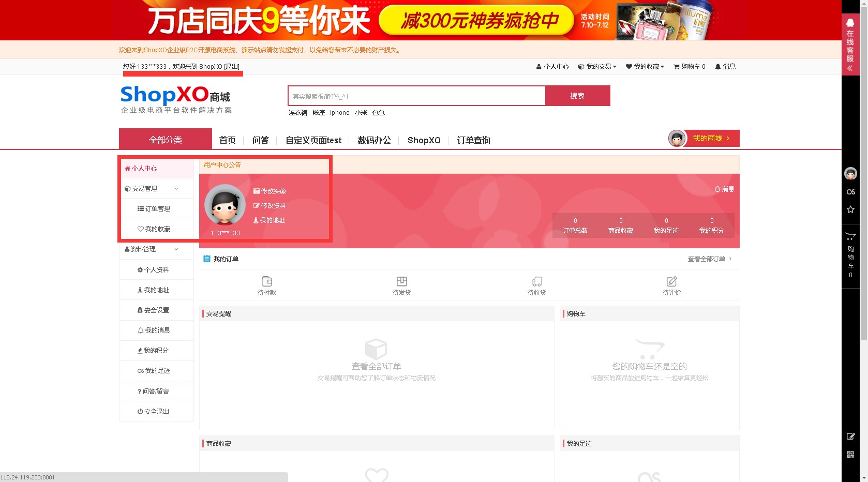Screen dimensions: 868x482
Task: Open 全部分类 category menu
Action: (x=166, y=139)
